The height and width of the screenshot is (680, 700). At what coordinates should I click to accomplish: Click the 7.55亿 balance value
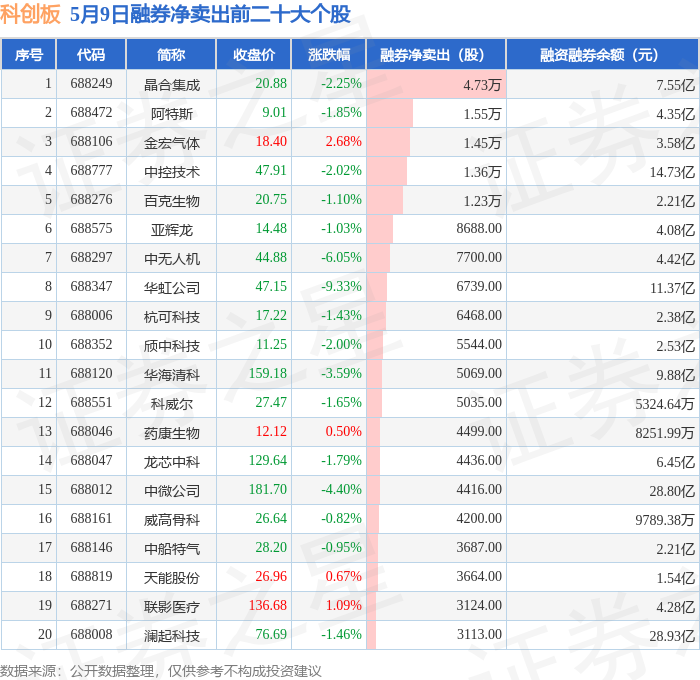(x=676, y=84)
